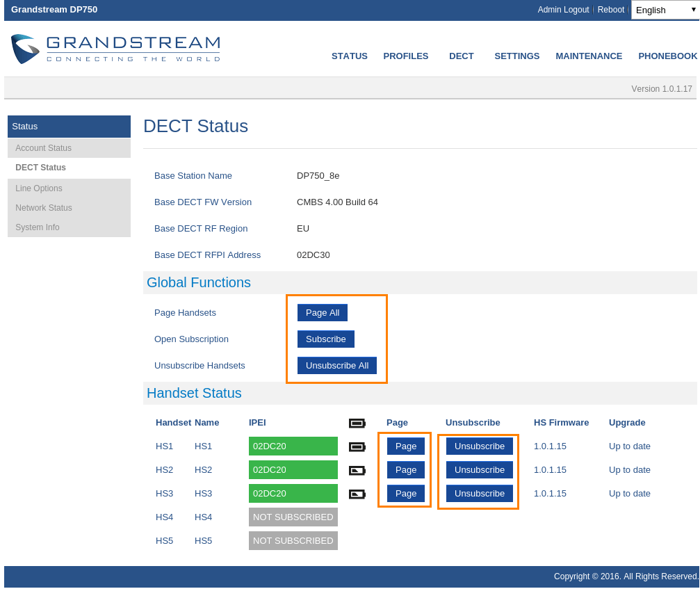Go to Line Options in sidebar
700x589 pixels.
[70, 188]
